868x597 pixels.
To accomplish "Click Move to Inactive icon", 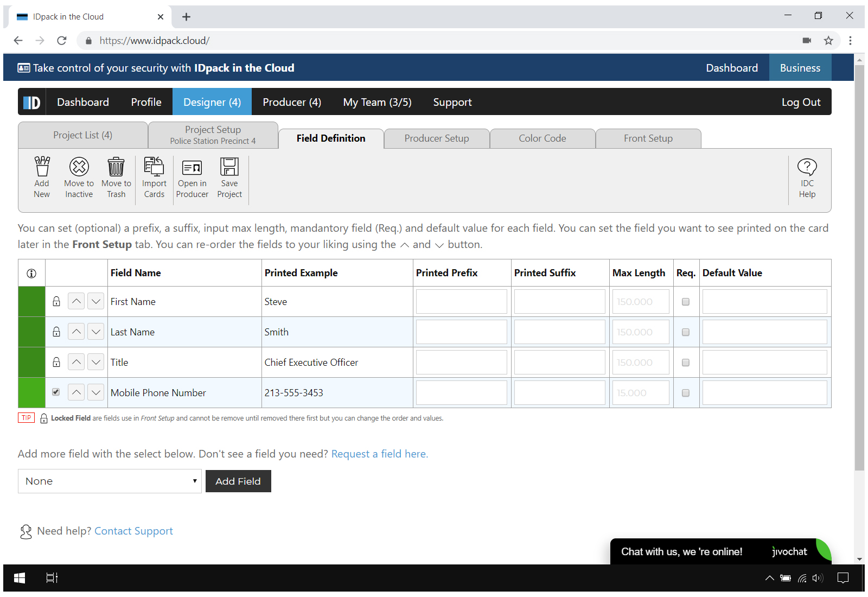I will [x=79, y=177].
